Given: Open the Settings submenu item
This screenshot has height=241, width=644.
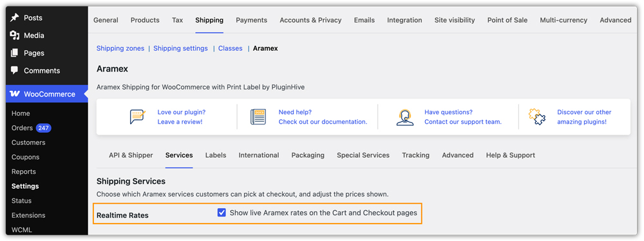Looking at the screenshot, I should 25,186.
